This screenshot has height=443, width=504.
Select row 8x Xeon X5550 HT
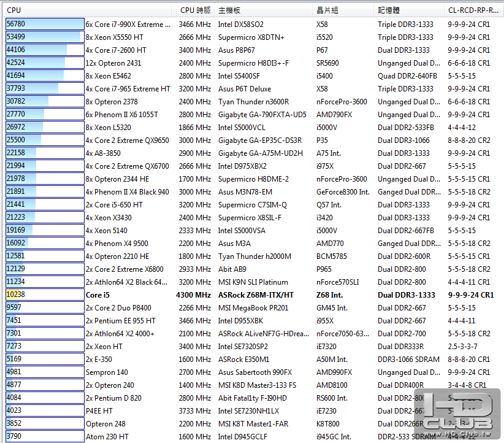click(254, 37)
